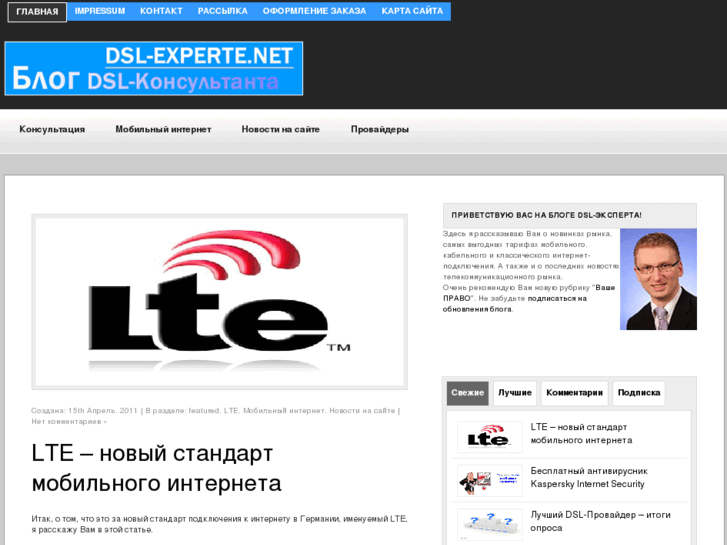The width and height of the screenshot is (727, 545).
Task: Switch to the Подписка tab
Action: point(638,393)
